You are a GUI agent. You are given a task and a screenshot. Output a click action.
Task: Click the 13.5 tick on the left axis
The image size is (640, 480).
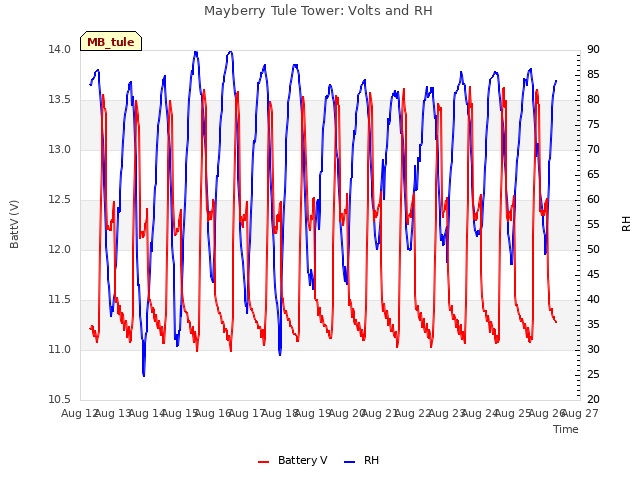click(60, 100)
